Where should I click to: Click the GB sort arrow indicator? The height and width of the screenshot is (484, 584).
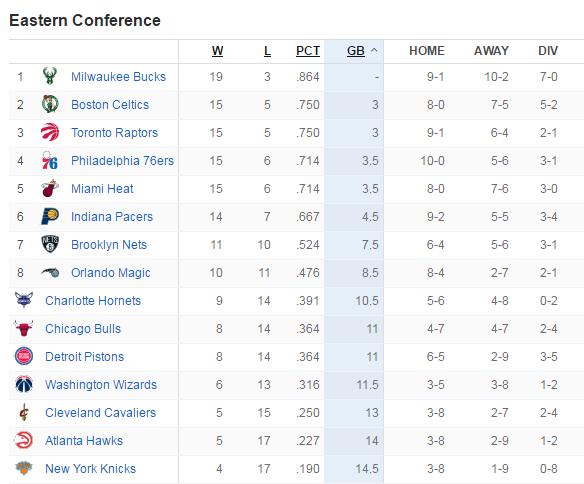coord(374,50)
